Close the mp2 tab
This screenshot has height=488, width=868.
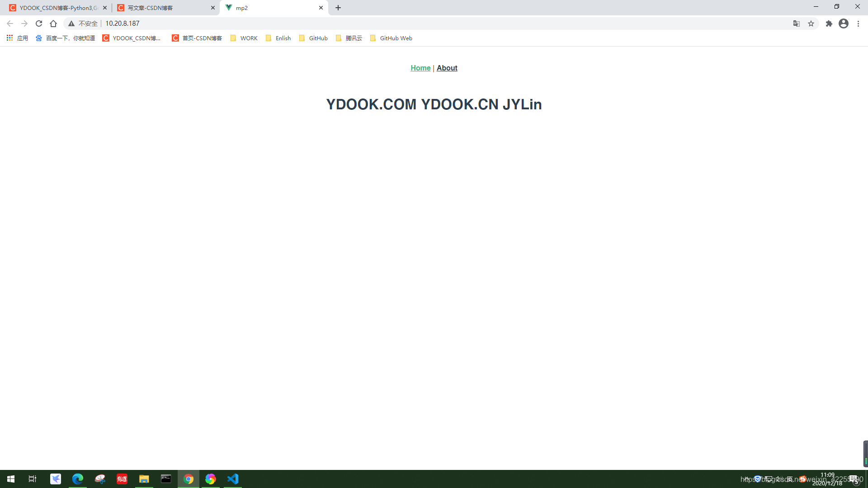coord(321,8)
